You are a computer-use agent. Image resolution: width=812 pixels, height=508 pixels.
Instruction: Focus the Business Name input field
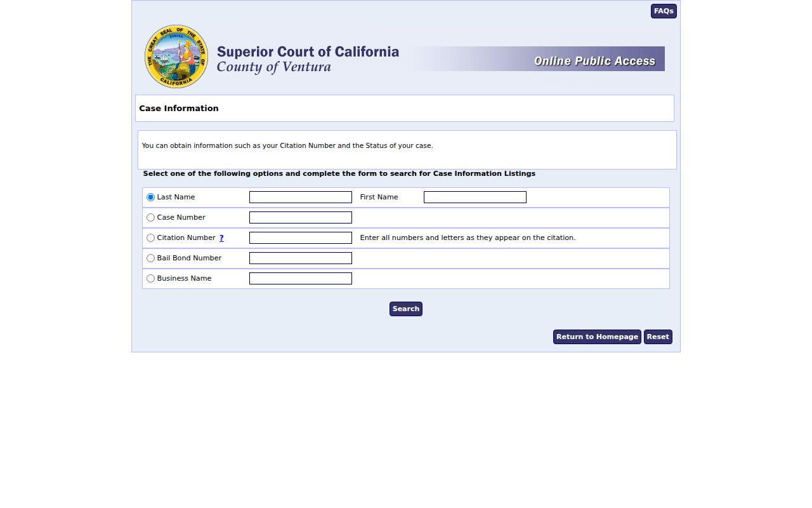301,279
